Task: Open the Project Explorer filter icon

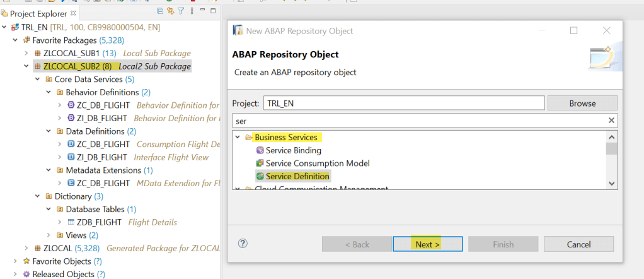Action: (x=181, y=11)
